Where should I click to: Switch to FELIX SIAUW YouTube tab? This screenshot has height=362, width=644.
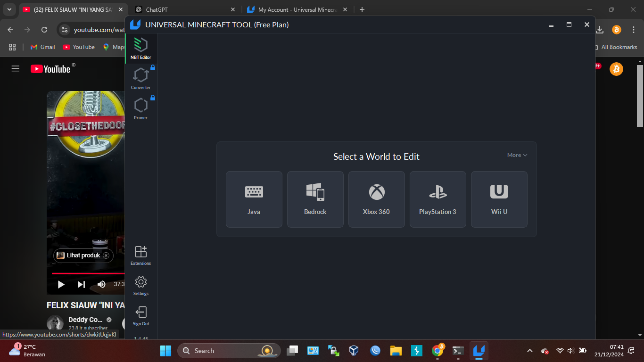73,9
